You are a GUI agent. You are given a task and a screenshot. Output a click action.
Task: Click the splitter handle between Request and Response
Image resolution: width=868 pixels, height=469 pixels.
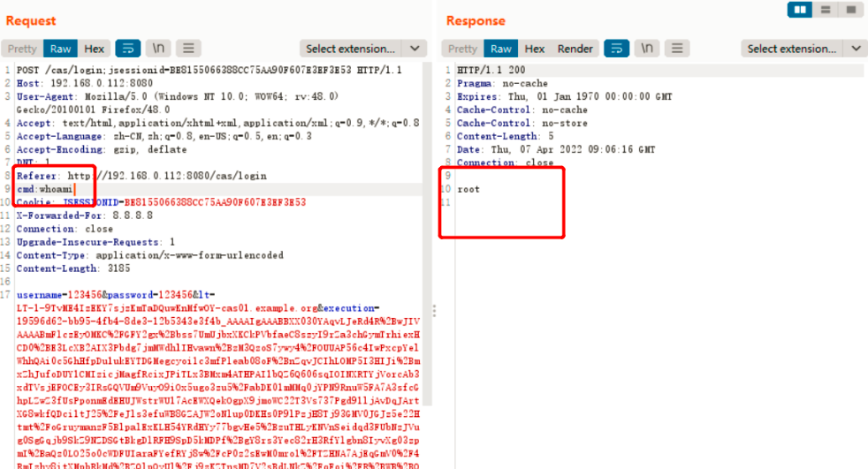pos(434,311)
